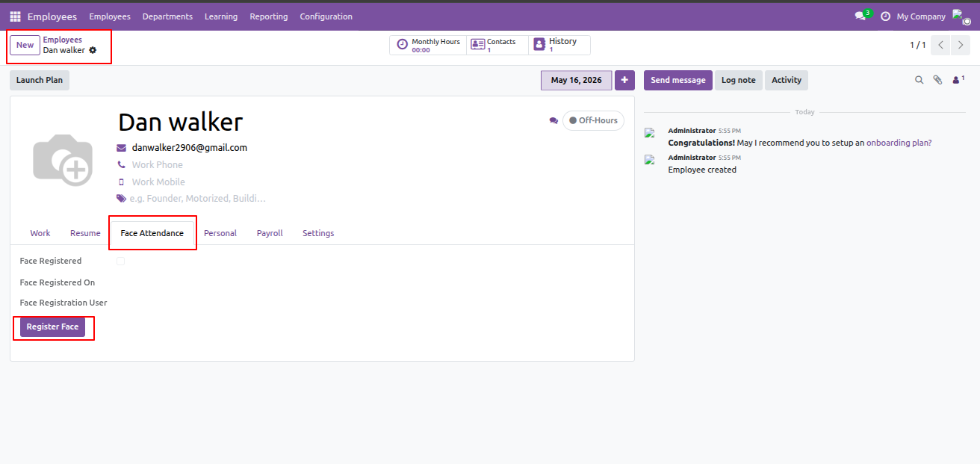Click the May 16, 2026 date button

pos(576,80)
